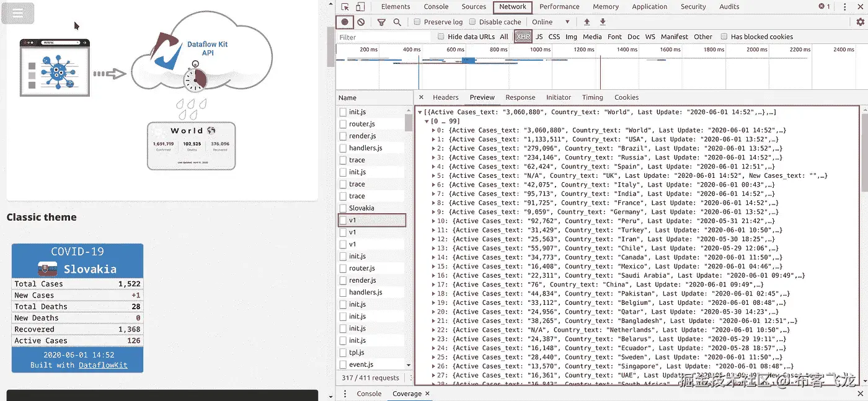868x401 pixels.
Task: Click the Filter text input field
Action: 383,37
